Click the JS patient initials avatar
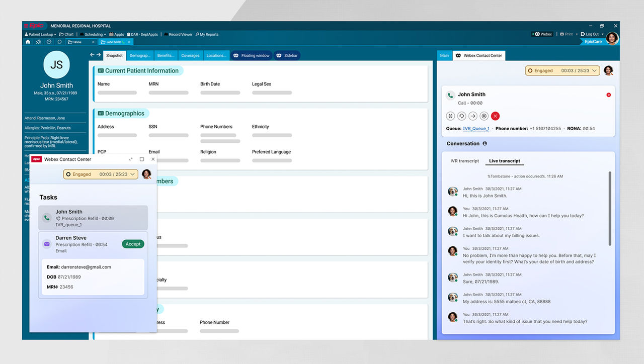Viewport: 644px width, 364px height. (57, 65)
